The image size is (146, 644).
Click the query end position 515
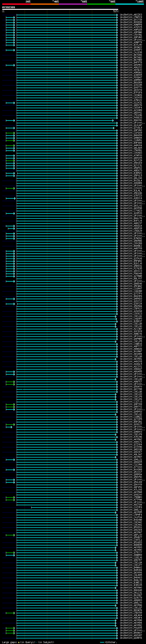pos(115,11)
